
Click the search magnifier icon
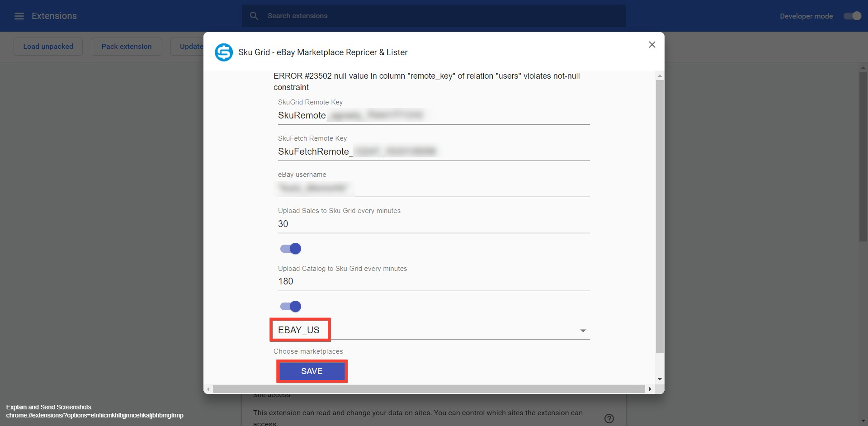[x=254, y=16]
